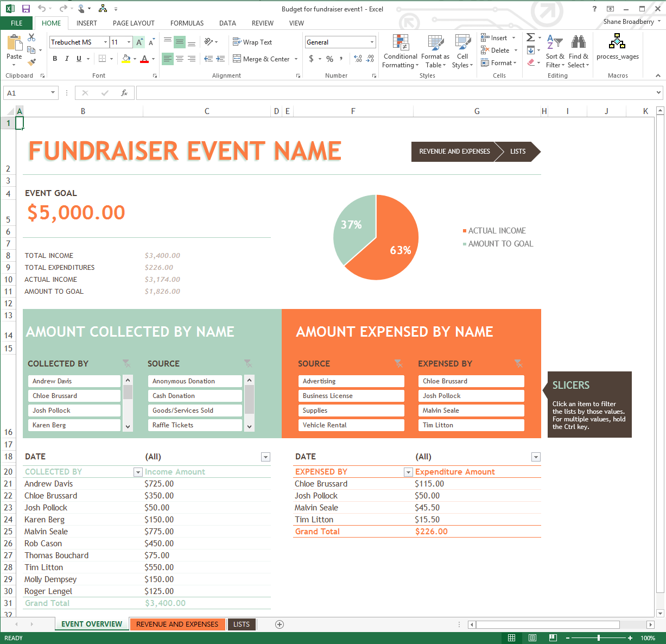
Task: Click the Insert Function fx icon
Action: (x=124, y=93)
